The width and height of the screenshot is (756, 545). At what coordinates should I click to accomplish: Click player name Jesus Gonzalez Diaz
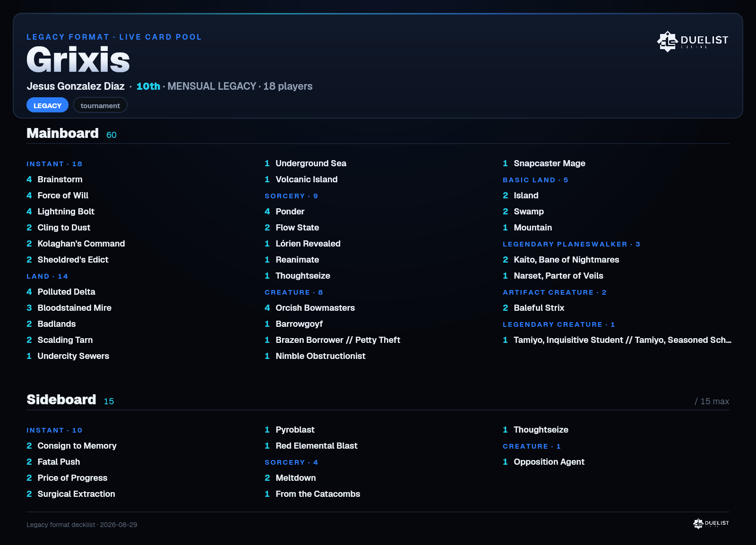click(76, 86)
